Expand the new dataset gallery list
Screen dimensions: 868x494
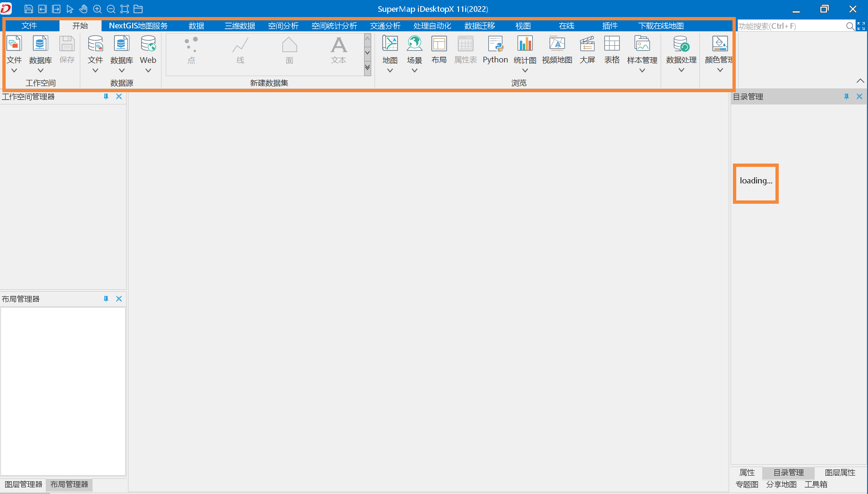pos(367,68)
